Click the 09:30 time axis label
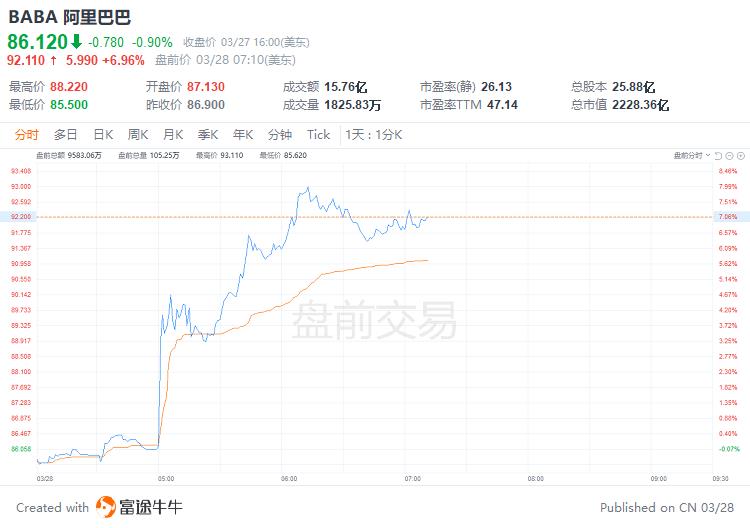Image resolution: width=750 pixels, height=528 pixels. (x=720, y=478)
